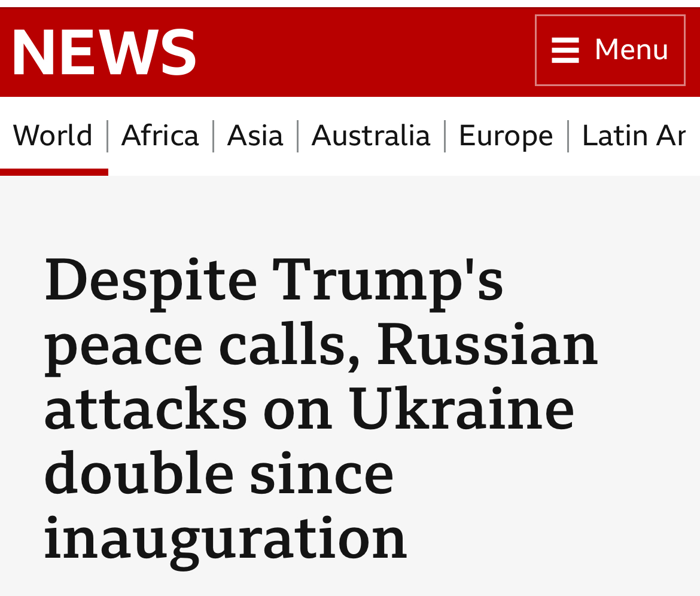The height and width of the screenshot is (596, 700).
Task: Click the word "Despite" in the headline
Action: 151,280
